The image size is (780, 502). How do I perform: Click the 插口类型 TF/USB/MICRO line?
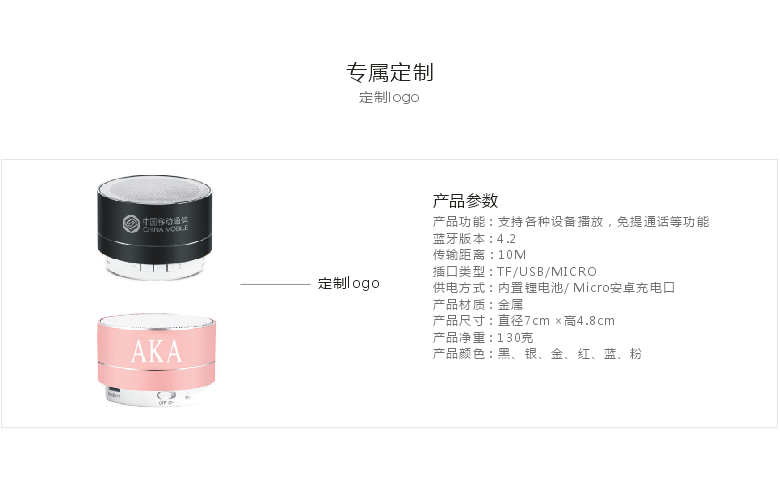tap(514, 272)
